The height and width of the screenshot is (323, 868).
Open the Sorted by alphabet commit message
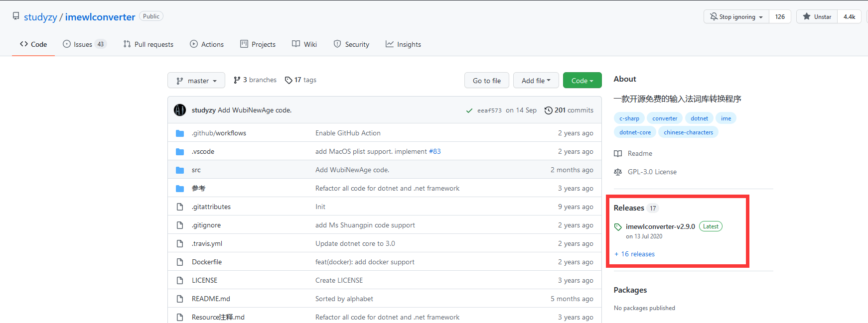(344, 299)
